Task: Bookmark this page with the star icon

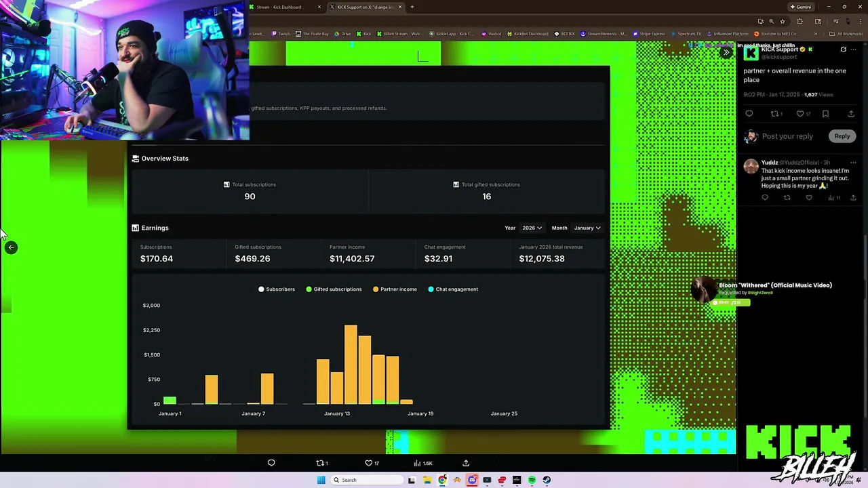Action: pyautogui.click(x=783, y=21)
